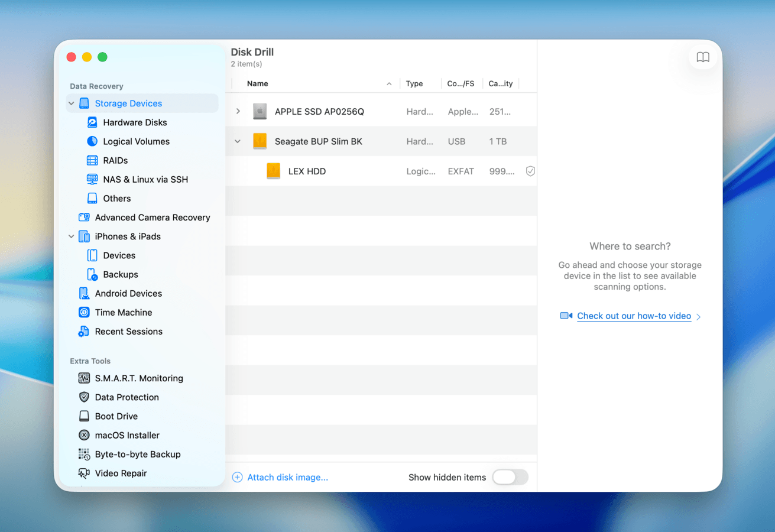Collapse the Seagate BUP Slim BK row
The width and height of the screenshot is (775, 532).
(238, 142)
